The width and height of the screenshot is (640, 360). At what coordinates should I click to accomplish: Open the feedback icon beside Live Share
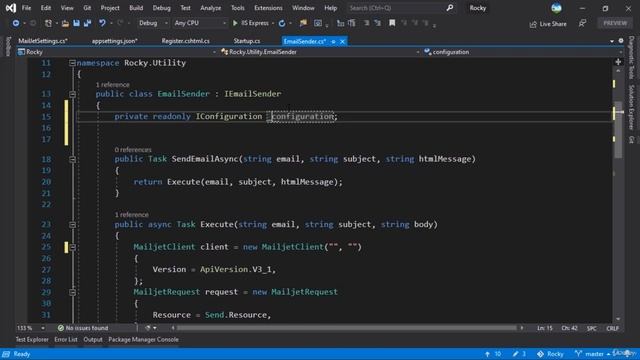(582, 24)
